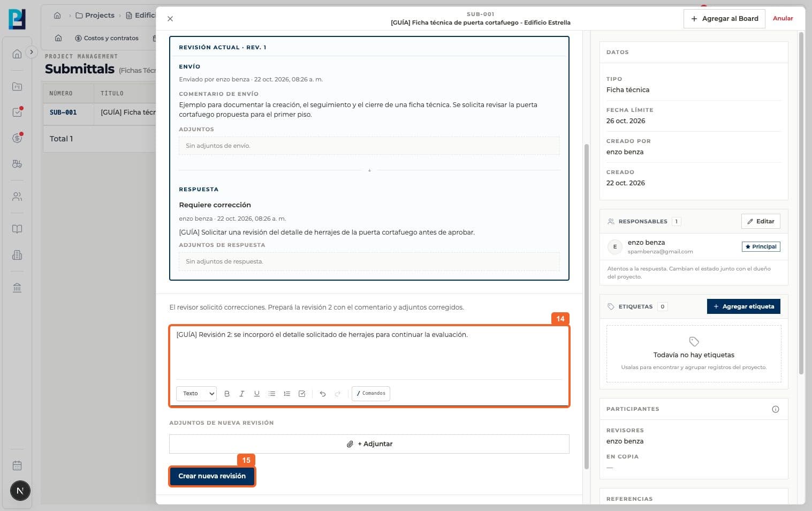Image resolution: width=812 pixels, height=511 pixels.
Task: Edit the Responsables list
Action: tap(761, 221)
